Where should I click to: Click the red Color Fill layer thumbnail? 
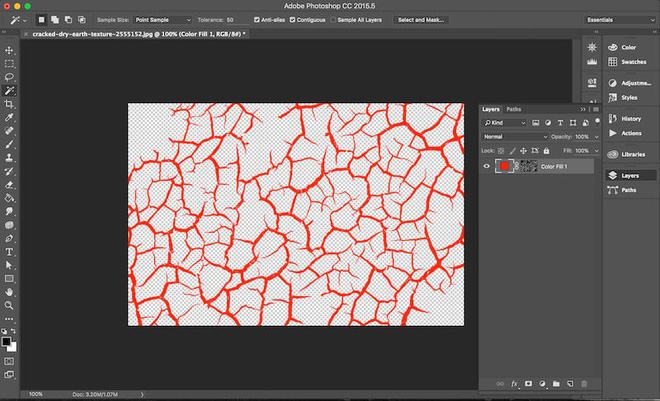click(x=505, y=167)
